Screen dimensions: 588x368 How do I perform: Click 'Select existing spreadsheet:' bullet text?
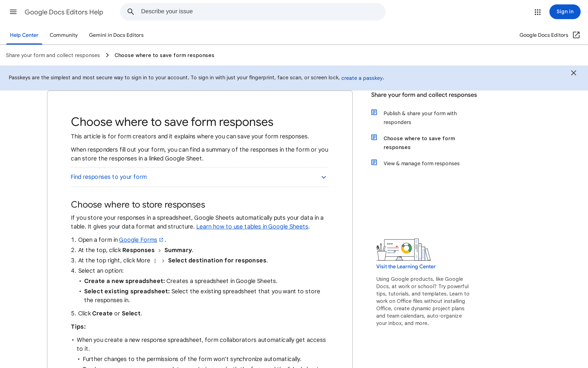[127, 291]
